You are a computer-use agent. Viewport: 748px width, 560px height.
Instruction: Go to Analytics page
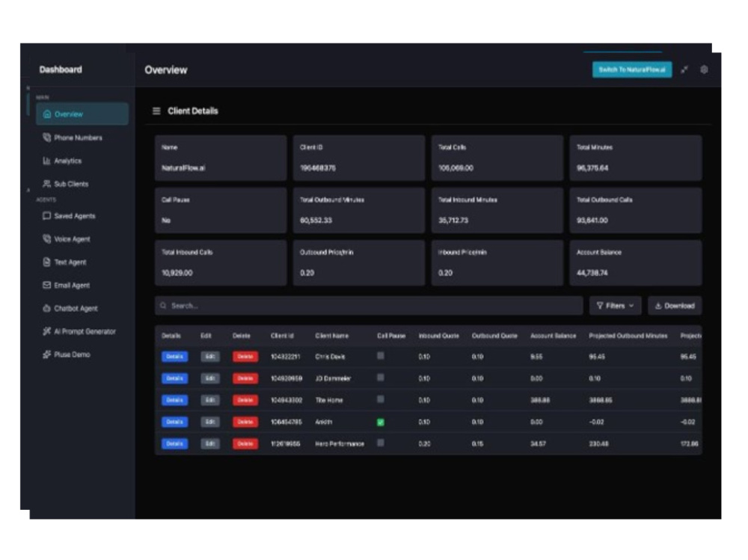tap(67, 161)
